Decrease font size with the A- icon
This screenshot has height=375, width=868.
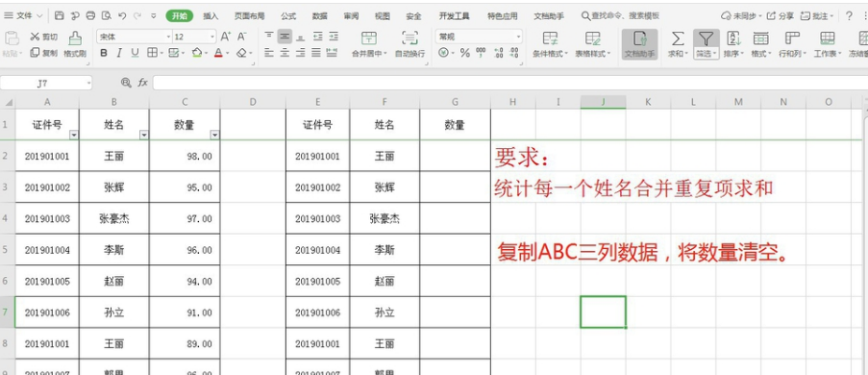[x=242, y=37]
